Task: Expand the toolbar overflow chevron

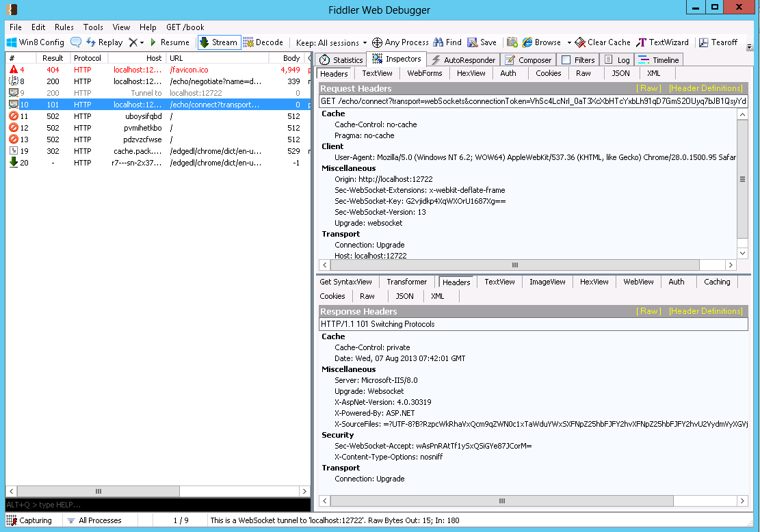Action: coord(749,47)
